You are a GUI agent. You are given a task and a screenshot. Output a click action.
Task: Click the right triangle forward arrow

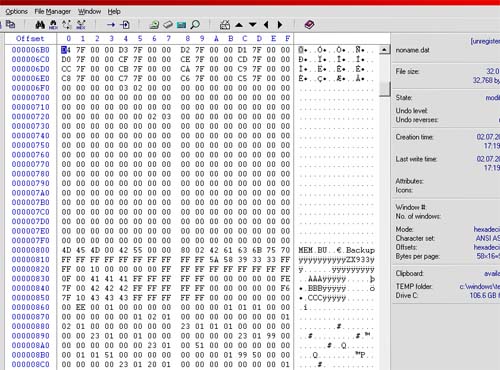pos(280,25)
